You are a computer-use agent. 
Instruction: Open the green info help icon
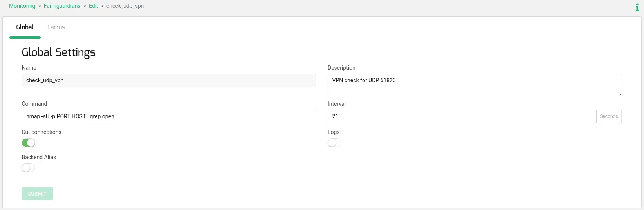click(637, 7)
